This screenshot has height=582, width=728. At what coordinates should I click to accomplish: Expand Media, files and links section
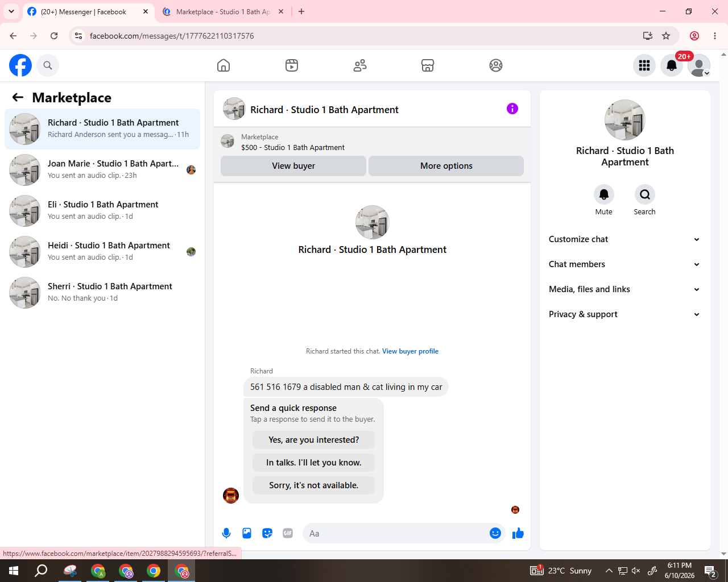point(625,289)
